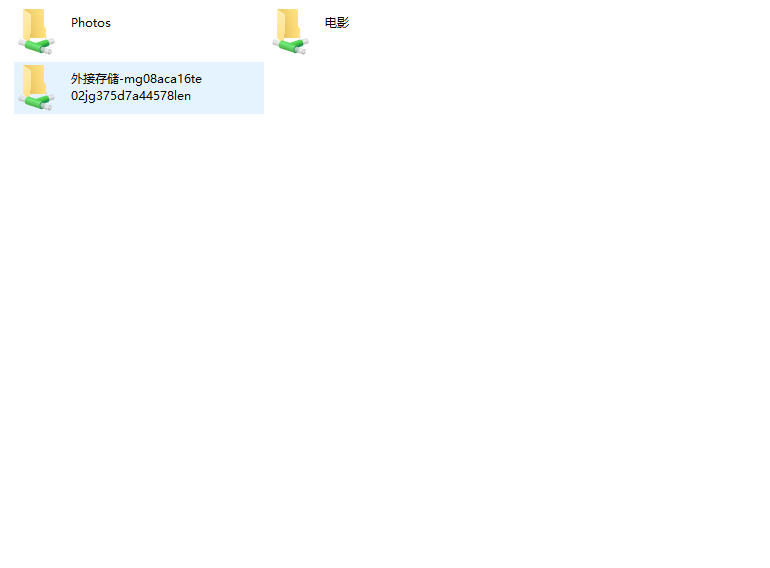Click the '外接存储-mg08aca16te02jg375d7a44578len' folder name
Viewport: 770px width, 568px height.
point(136,87)
